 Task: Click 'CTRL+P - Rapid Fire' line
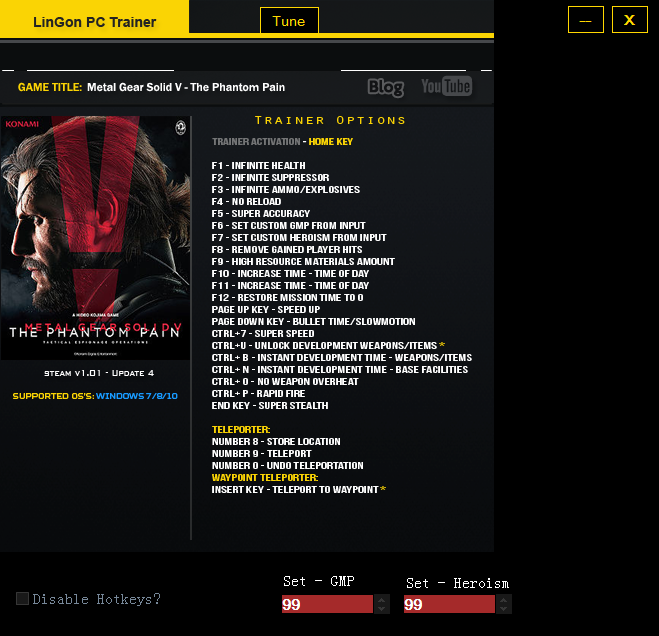pos(258,393)
